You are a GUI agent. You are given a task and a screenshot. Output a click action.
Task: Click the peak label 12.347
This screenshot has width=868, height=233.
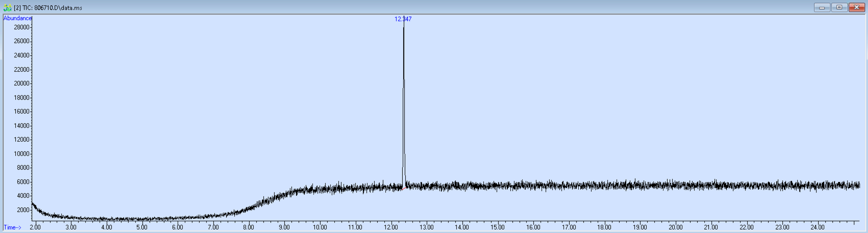[403, 19]
